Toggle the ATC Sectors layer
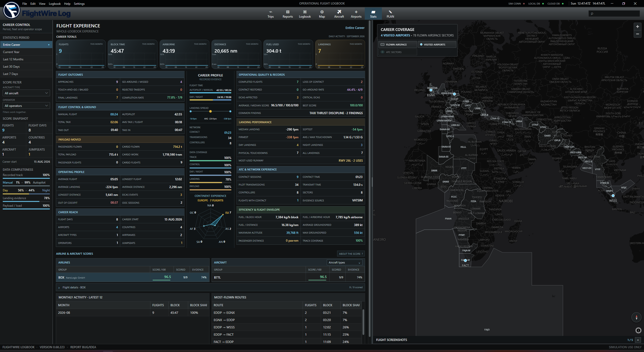 [397, 52]
